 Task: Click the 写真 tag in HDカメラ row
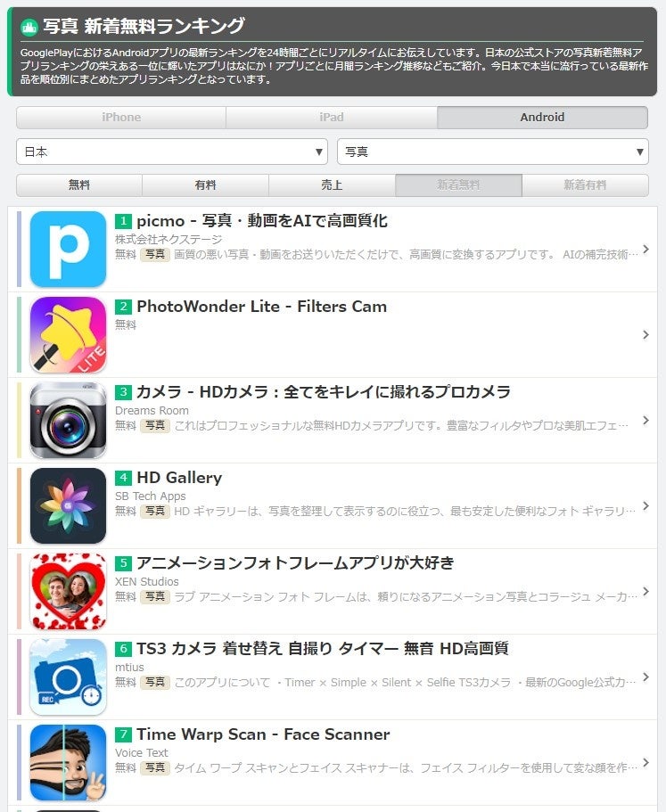click(x=155, y=425)
